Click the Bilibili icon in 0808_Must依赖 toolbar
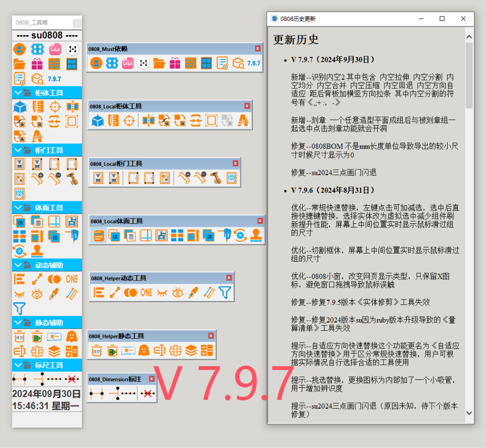 [x=127, y=63]
